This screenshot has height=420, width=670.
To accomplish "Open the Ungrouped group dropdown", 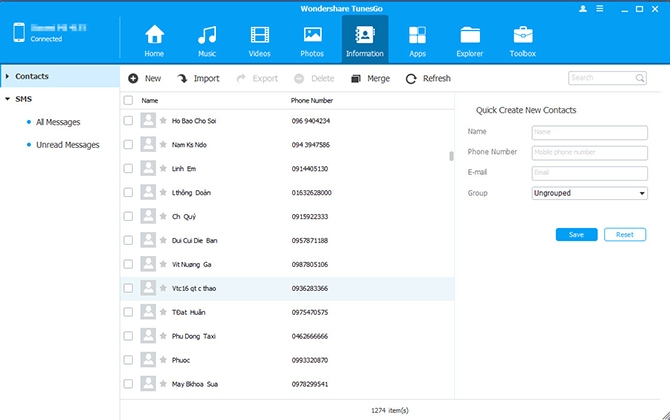I will [x=589, y=193].
